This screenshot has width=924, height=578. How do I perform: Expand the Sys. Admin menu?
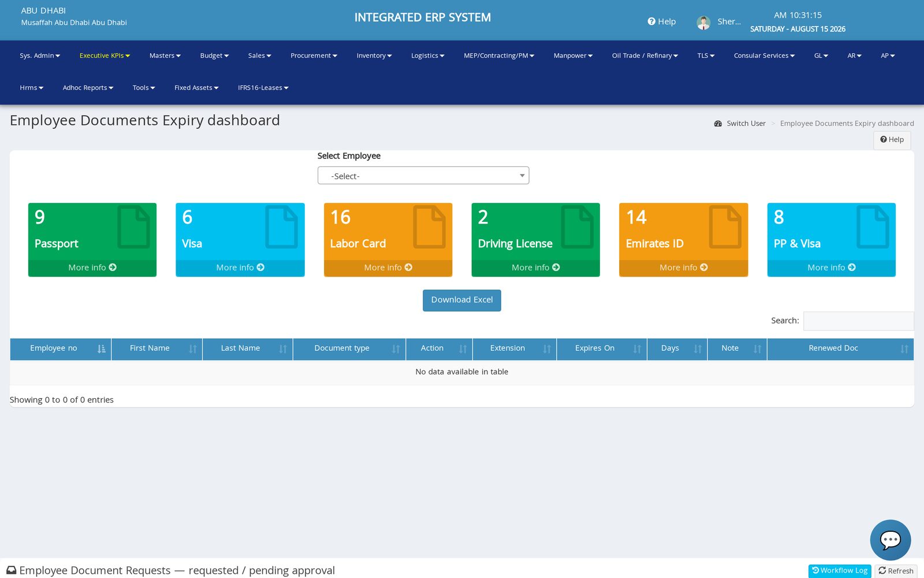pos(40,55)
